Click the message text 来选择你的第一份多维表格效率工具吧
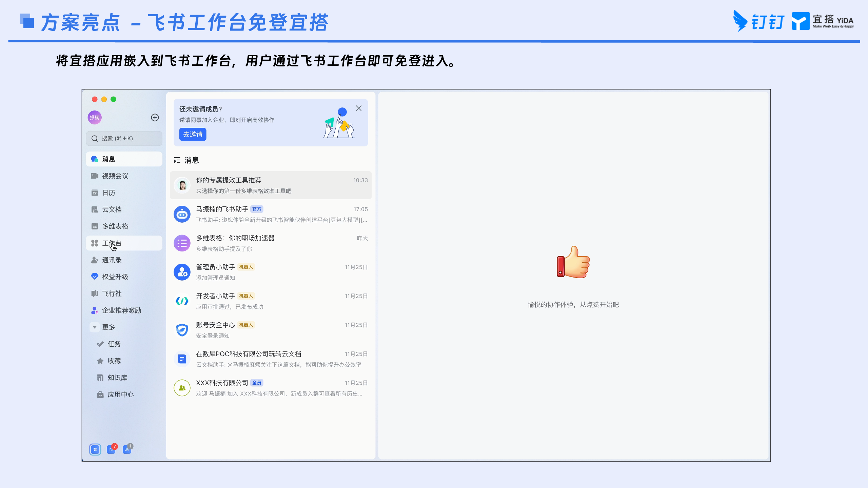Viewport: 868px width, 488px height. [243, 191]
